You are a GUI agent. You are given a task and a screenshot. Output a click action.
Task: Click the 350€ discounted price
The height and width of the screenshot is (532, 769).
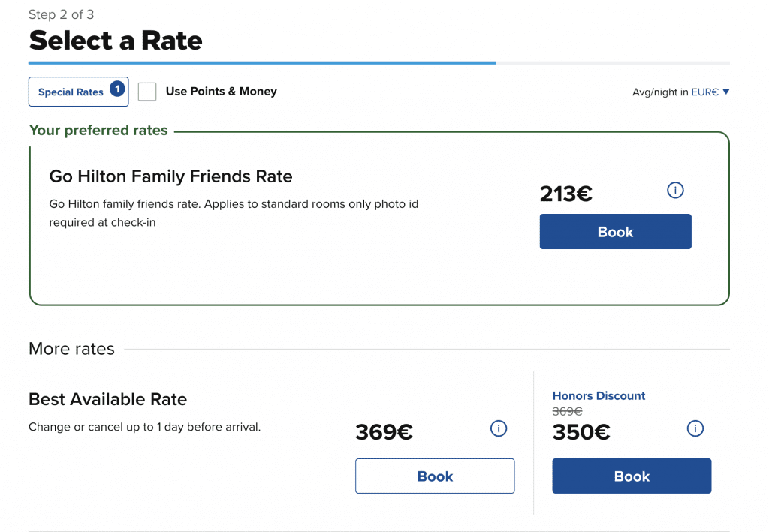click(x=581, y=432)
